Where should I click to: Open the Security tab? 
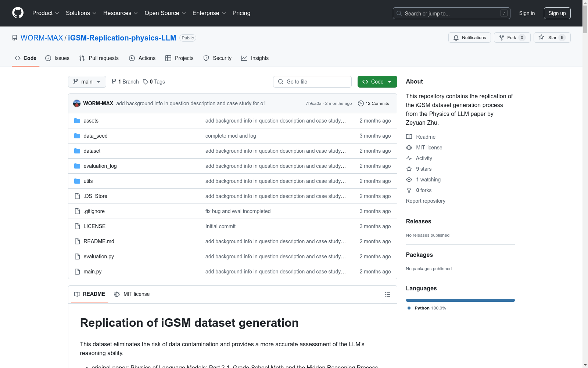[218, 58]
